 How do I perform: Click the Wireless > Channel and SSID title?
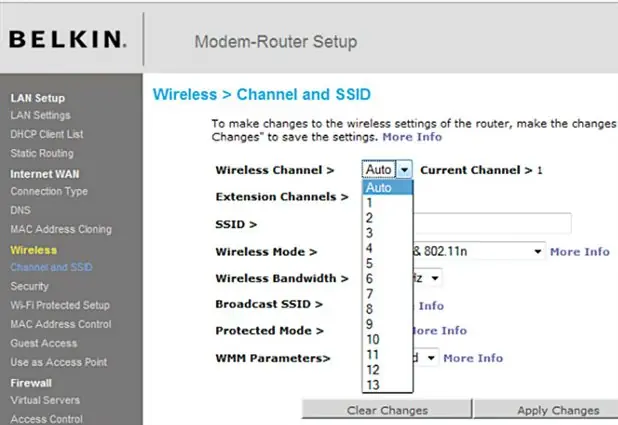[262, 95]
